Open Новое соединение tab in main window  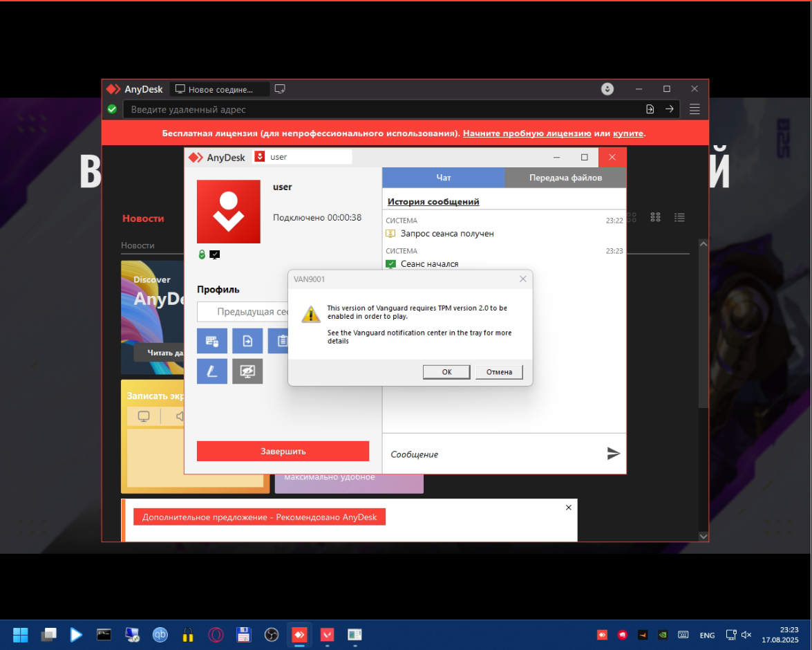pos(220,89)
